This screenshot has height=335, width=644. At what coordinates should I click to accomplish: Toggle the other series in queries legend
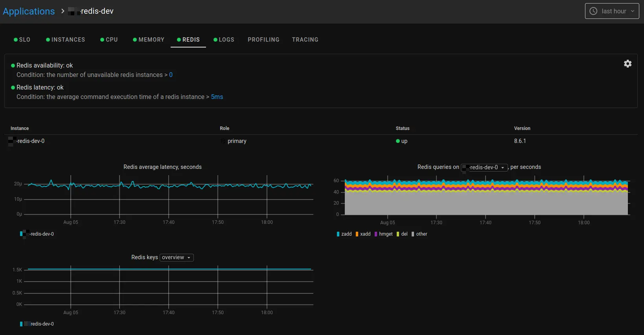point(419,234)
